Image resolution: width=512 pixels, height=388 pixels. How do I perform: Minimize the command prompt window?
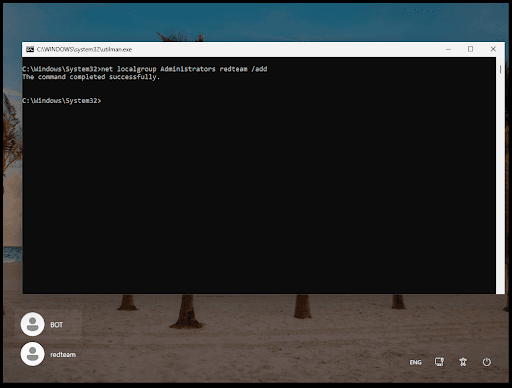coord(448,49)
